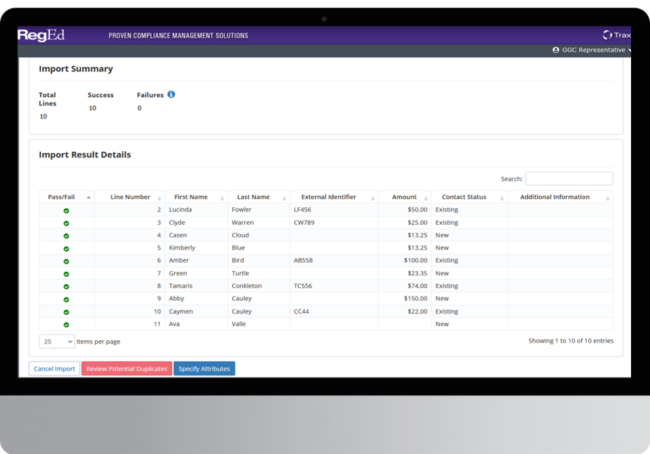Image resolution: width=650 pixels, height=454 pixels.
Task: Click green pass checkmark for Ava Valle
Action: tap(66, 324)
